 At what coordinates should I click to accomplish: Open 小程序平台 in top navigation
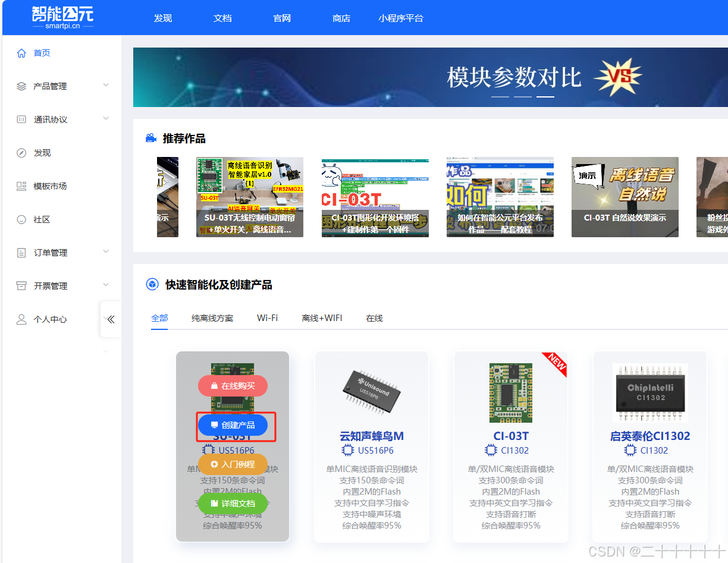[400, 18]
